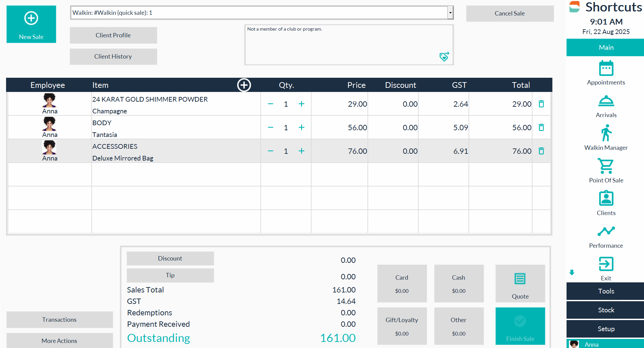Open the Point Of Sale shortcut

click(x=606, y=171)
